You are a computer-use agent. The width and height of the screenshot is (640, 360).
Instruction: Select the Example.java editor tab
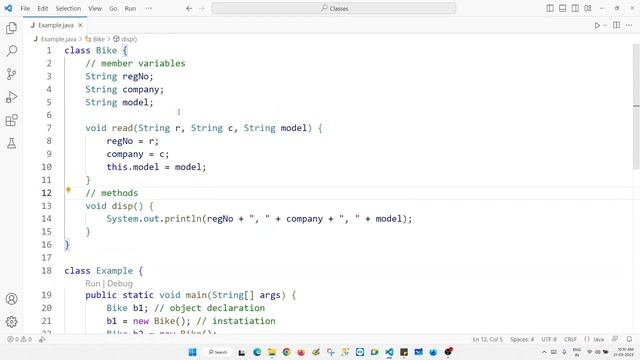coord(55,25)
